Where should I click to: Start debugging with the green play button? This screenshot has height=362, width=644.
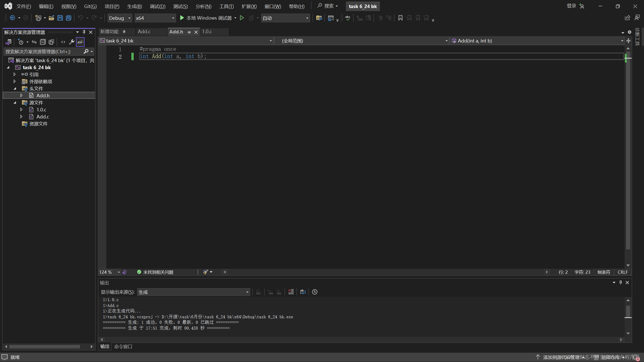point(182,18)
